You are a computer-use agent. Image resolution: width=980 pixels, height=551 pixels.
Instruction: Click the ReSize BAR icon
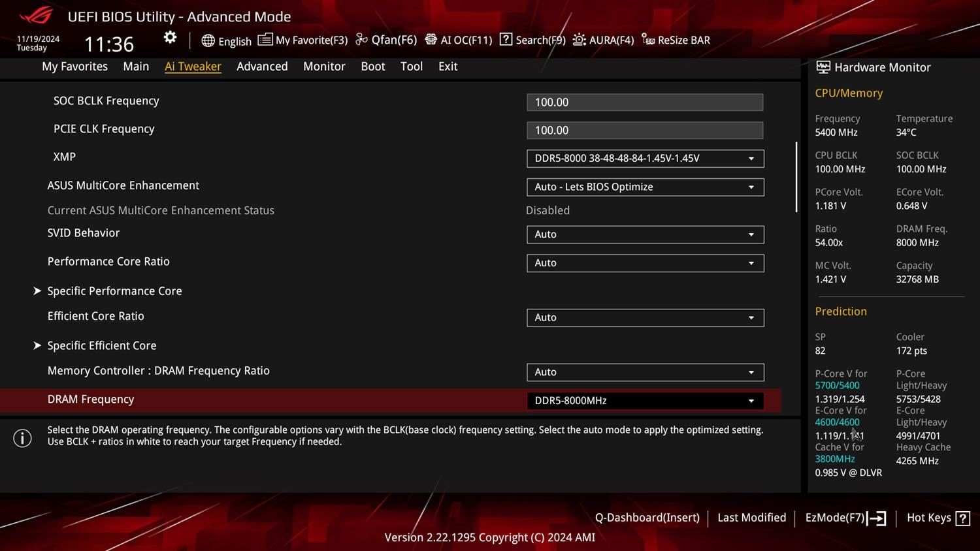tap(648, 40)
